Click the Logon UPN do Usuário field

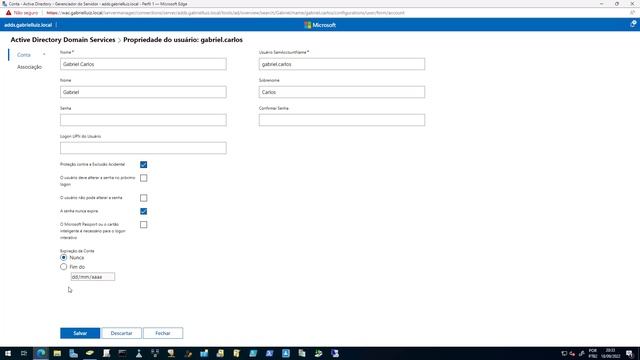tap(143, 148)
